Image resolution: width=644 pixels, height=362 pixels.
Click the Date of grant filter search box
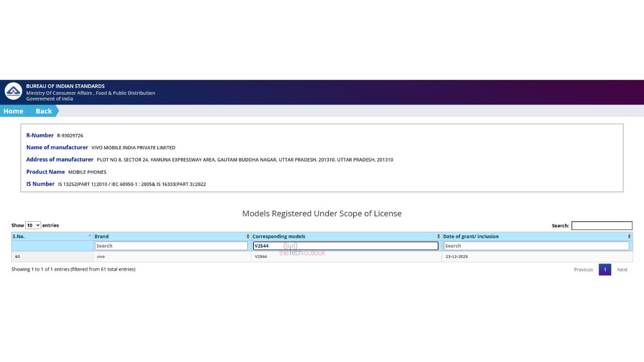pos(536,246)
